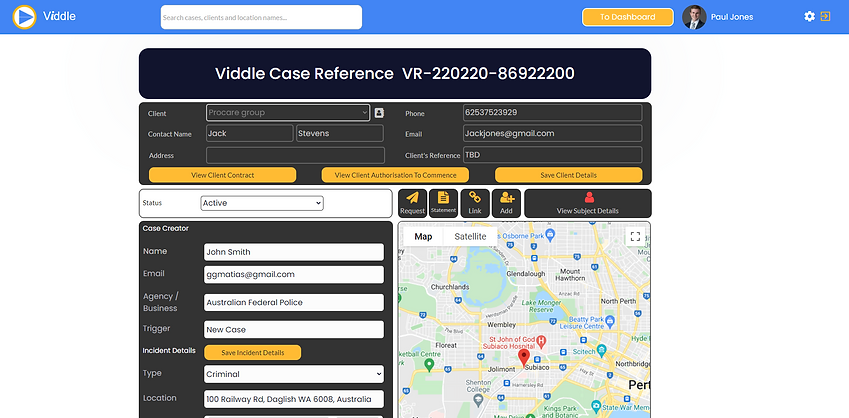The image size is (849, 418).
Task: Open the Statement document button
Action: click(443, 203)
